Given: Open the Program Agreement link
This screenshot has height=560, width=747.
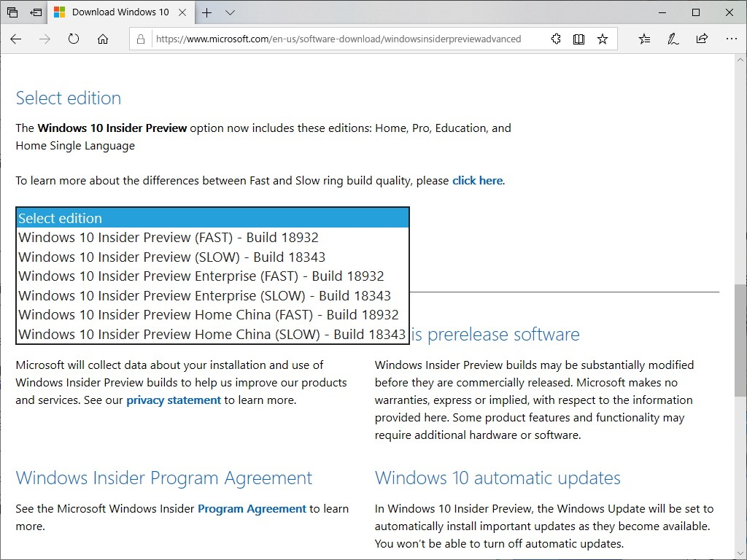Looking at the screenshot, I should [x=252, y=508].
